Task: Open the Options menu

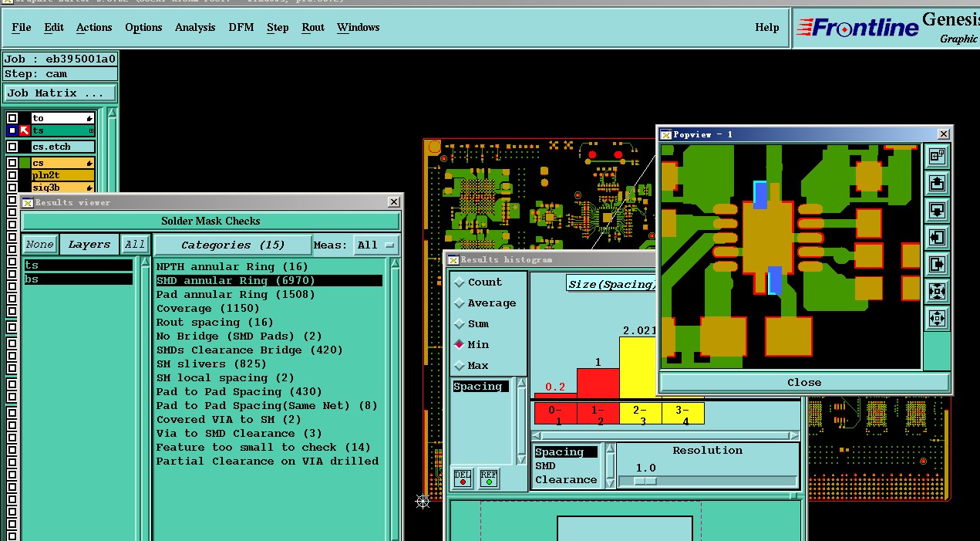Action: point(143,27)
